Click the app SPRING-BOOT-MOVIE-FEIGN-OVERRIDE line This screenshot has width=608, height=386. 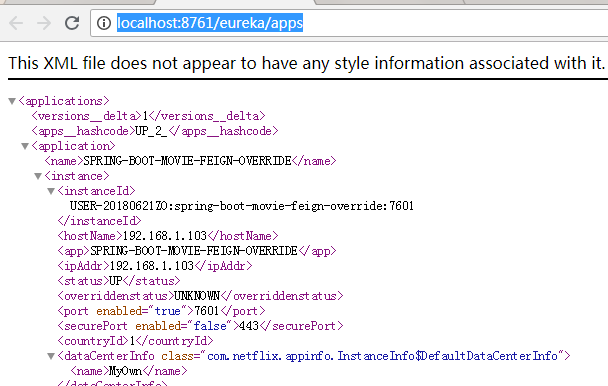[x=197, y=251]
